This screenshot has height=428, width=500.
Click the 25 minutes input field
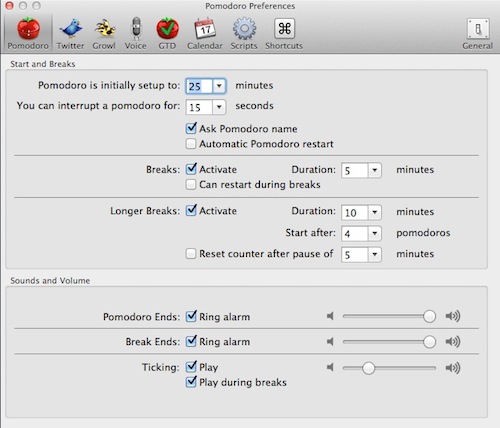199,86
